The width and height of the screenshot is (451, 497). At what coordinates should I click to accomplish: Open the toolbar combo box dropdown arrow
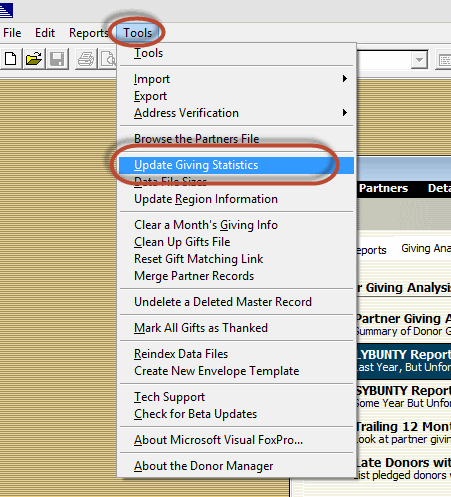419,60
